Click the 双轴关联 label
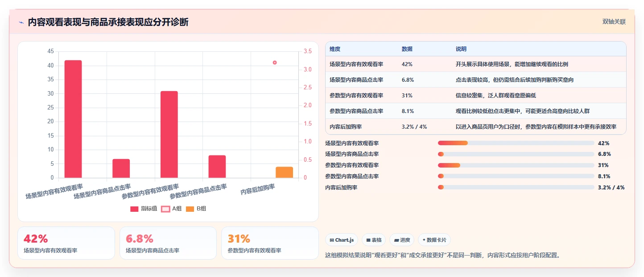 614,22
